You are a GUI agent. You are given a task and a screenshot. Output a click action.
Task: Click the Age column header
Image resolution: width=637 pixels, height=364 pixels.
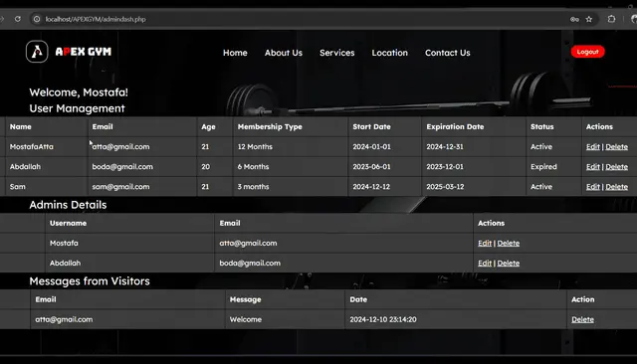pyautogui.click(x=208, y=126)
